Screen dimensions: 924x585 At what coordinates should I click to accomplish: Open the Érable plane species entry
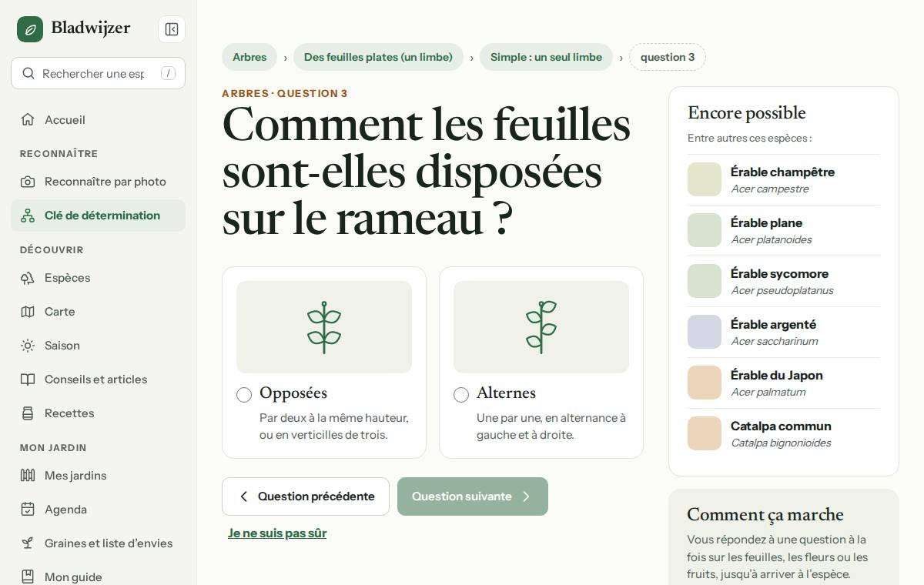pos(784,230)
